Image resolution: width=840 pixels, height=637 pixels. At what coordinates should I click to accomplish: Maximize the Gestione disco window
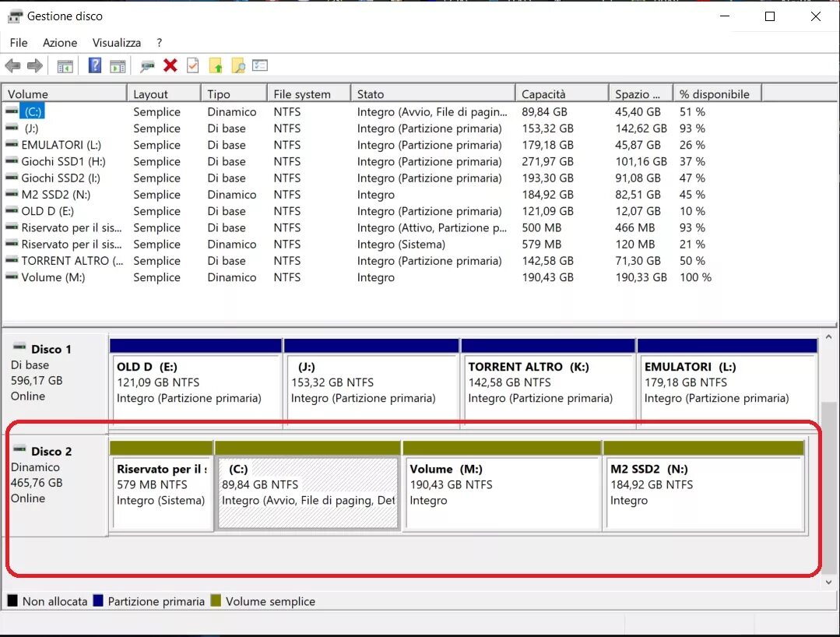point(770,16)
